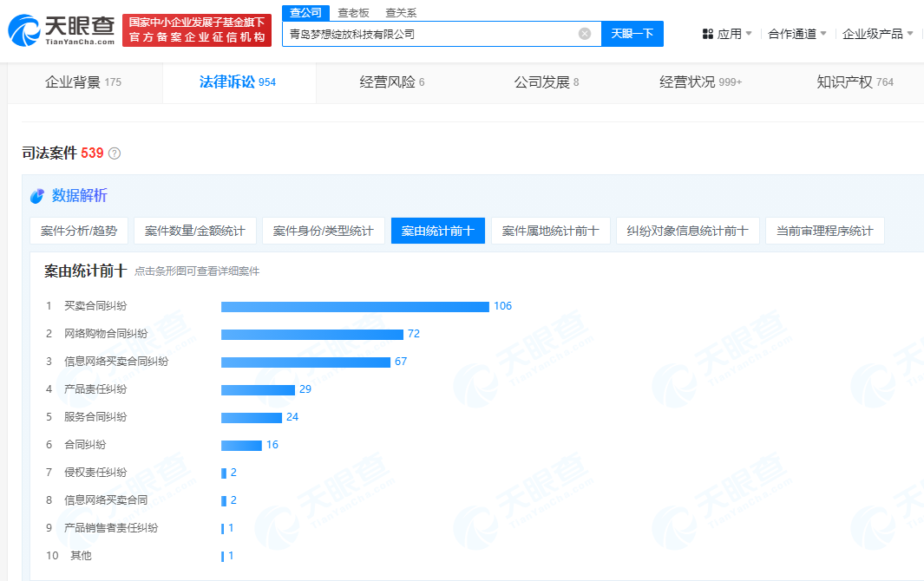The image size is (924, 581).
Task: Click the 产品责任纠纷 label
Action: point(95,388)
